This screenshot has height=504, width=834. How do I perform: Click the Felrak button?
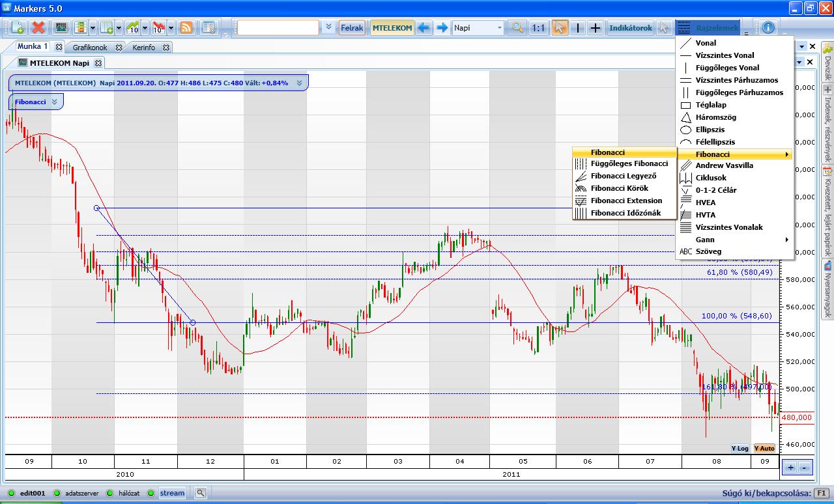coord(352,28)
